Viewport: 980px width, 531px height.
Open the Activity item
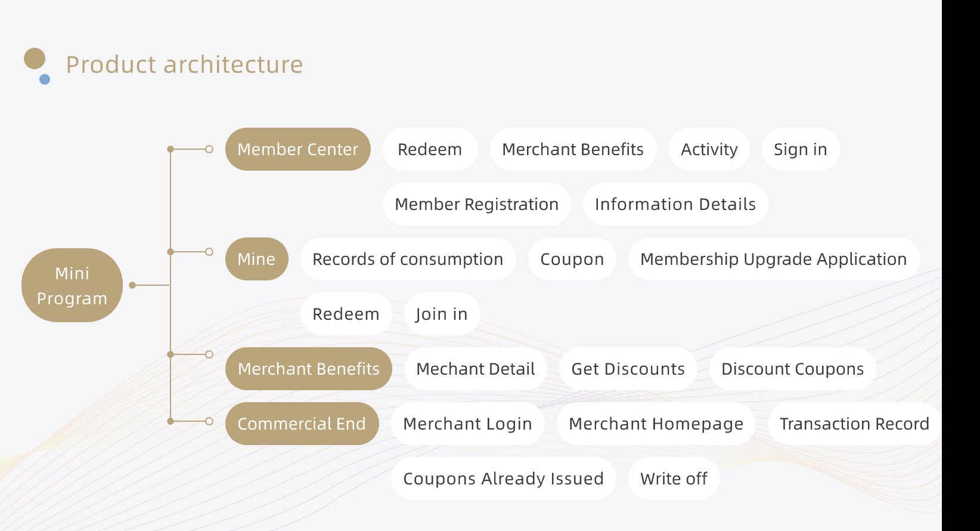point(709,149)
